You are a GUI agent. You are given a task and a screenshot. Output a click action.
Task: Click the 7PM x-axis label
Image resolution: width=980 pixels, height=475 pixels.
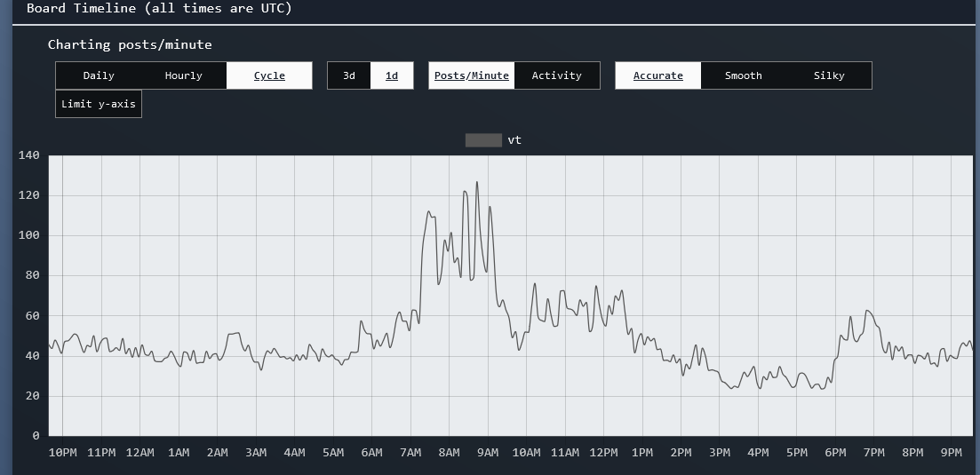click(874, 453)
